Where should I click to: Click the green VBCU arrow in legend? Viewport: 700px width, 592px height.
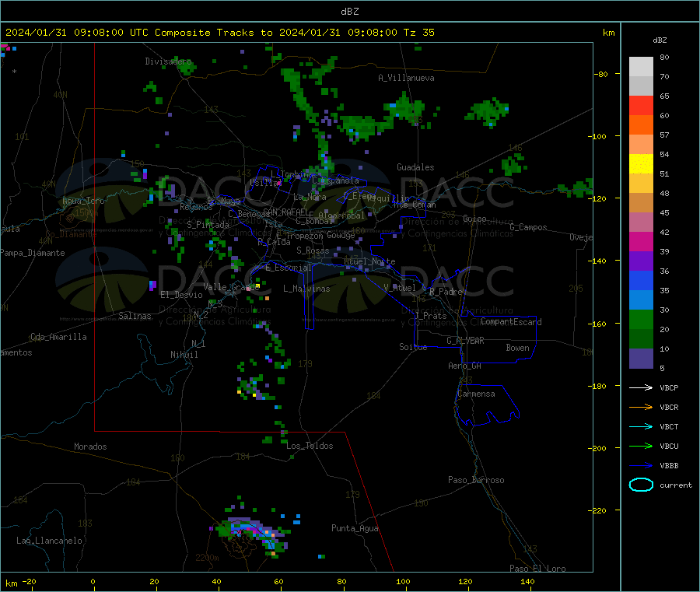tap(641, 446)
